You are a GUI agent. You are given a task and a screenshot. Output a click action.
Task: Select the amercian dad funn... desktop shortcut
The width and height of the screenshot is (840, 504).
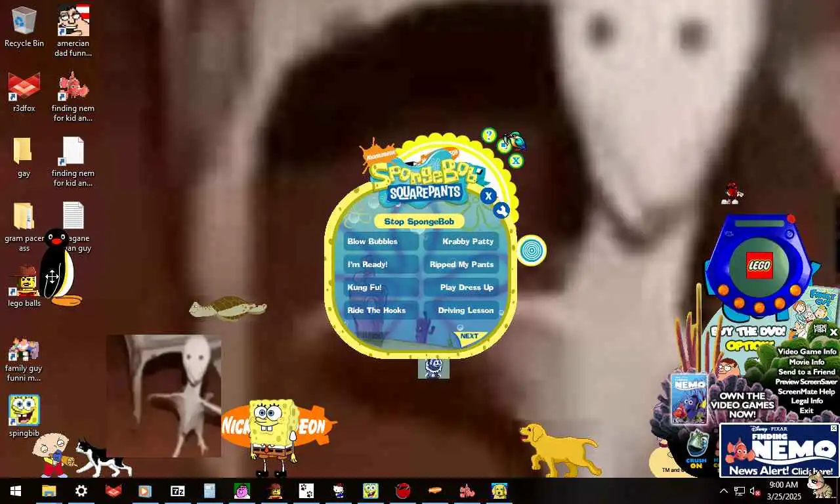73,31
